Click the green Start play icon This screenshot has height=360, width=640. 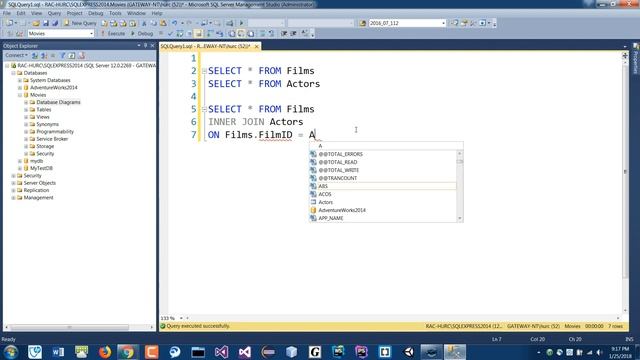(x=241, y=23)
